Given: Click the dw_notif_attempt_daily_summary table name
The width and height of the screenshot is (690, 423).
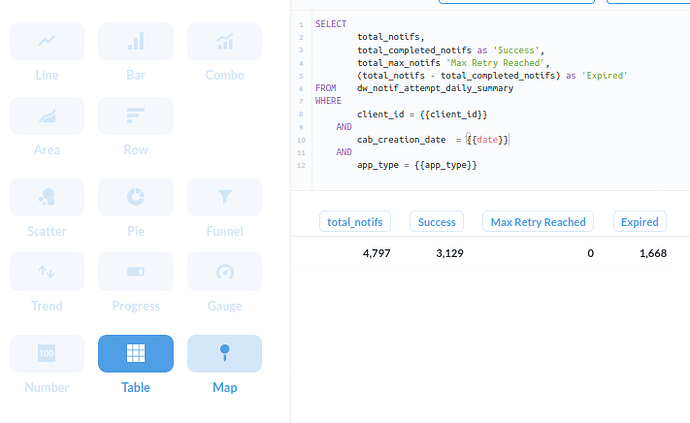Looking at the screenshot, I should [435, 88].
